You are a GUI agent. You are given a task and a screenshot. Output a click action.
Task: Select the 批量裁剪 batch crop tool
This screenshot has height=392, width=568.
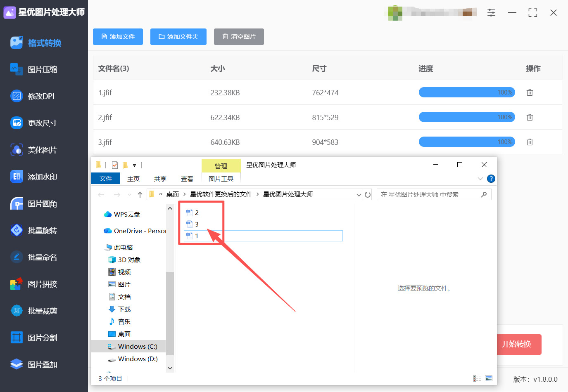click(34, 311)
